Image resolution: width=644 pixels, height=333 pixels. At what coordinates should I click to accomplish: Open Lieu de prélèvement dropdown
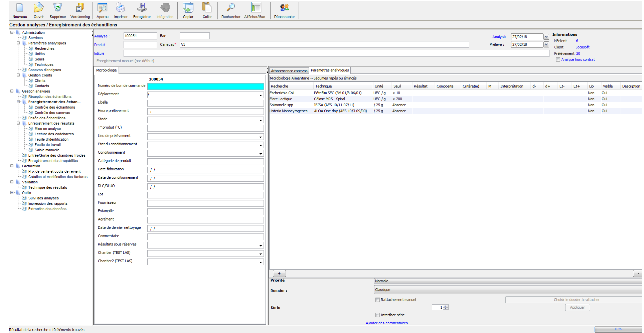(x=261, y=137)
